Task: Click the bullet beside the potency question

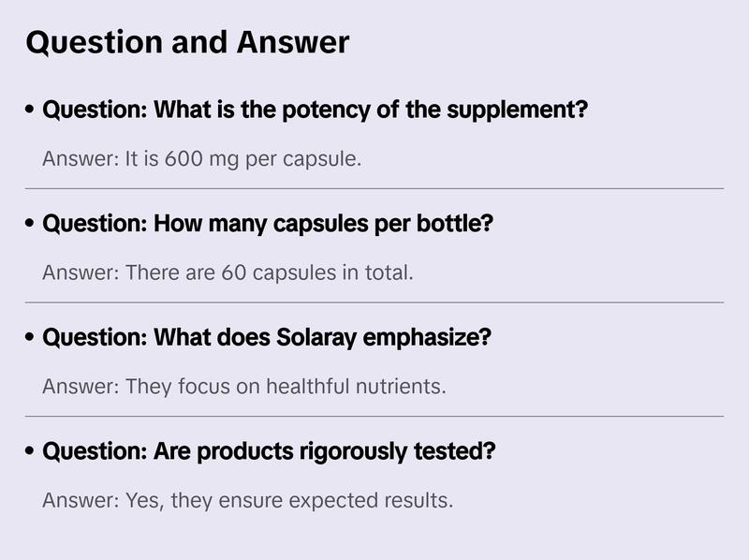Action: tap(31, 111)
